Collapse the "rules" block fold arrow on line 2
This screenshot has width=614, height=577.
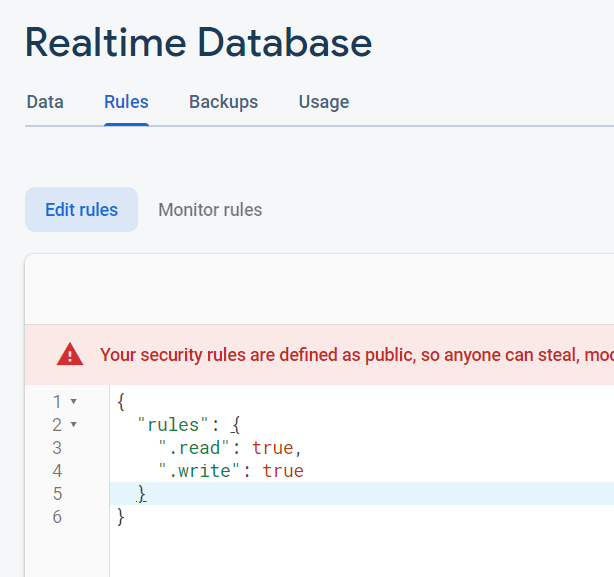click(74, 425)
